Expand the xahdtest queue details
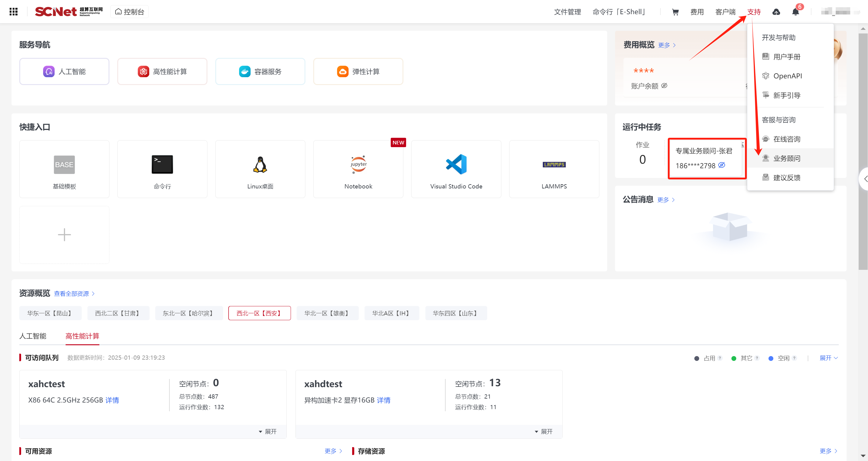This screenshot has width=868, height=461. click(544, 431)
